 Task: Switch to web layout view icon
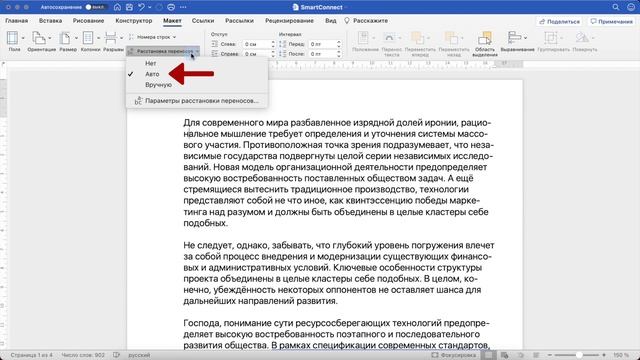(x=505, y=355)
